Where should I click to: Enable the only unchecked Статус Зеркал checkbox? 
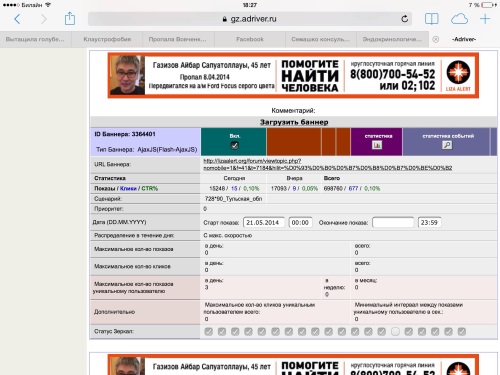pos(395,331)
